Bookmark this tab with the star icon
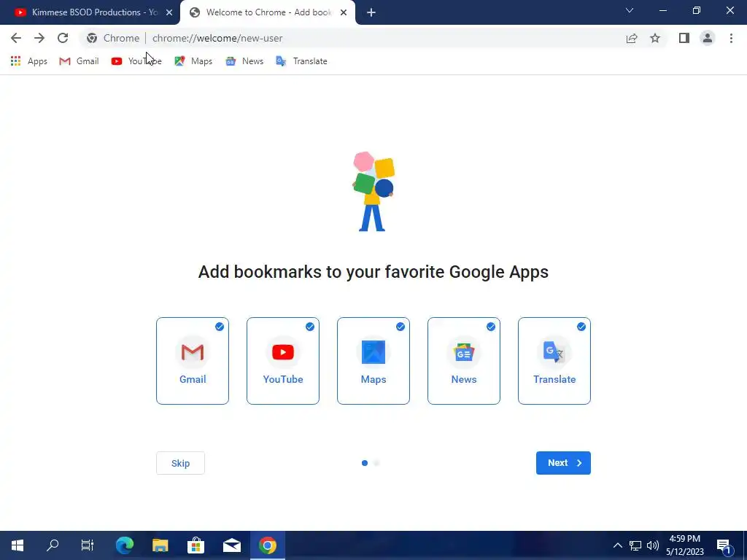Image resolution: width=747 pixels, height=560 pixels. pyautogui.click(x=655, y=38)
